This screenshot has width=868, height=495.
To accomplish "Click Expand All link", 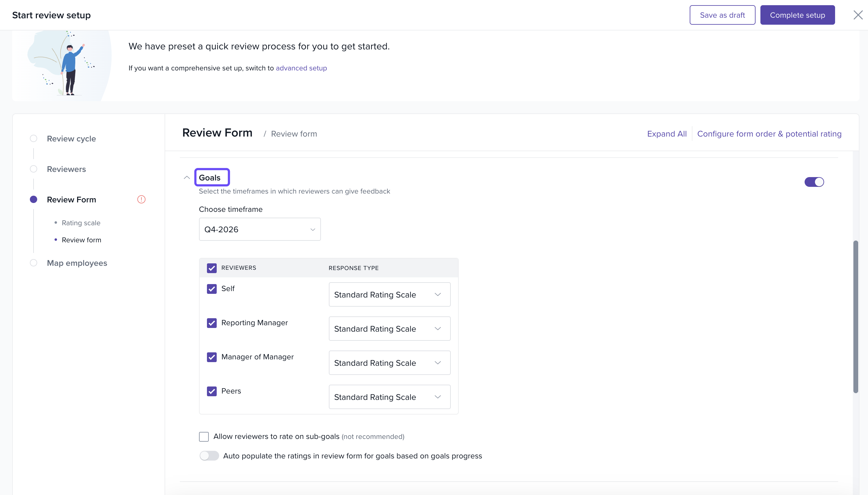I will point(667,134).
